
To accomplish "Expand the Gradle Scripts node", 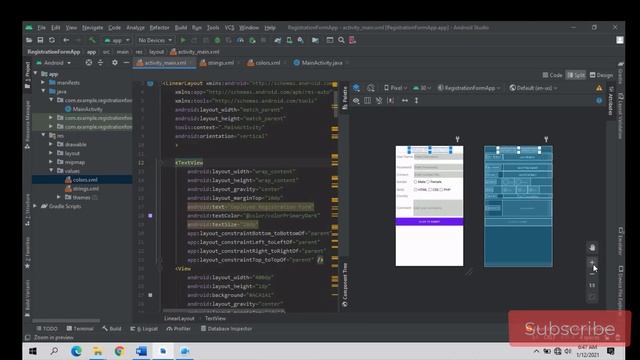I will [35, 206].
